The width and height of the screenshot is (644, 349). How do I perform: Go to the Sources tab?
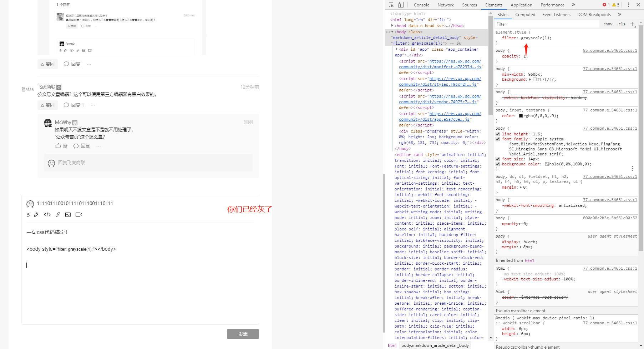point(470,5)
